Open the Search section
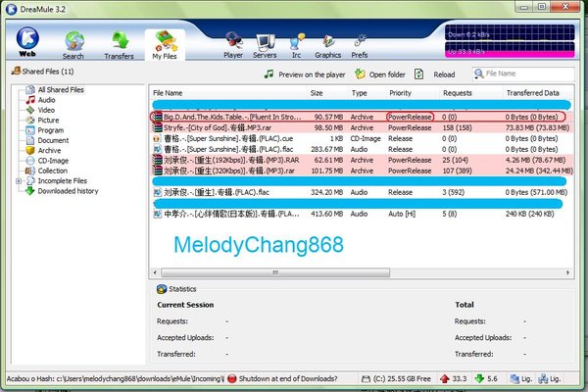The width and height of the screenshot is (588, 392). pyautogui.click(x=73, y=45)
